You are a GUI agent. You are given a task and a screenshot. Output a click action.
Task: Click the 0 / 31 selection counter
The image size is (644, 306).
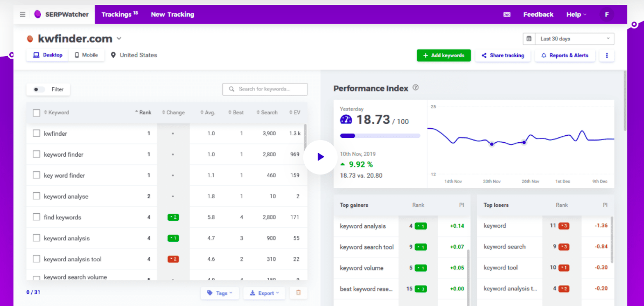pyautogui.click(x=33, y=293)
